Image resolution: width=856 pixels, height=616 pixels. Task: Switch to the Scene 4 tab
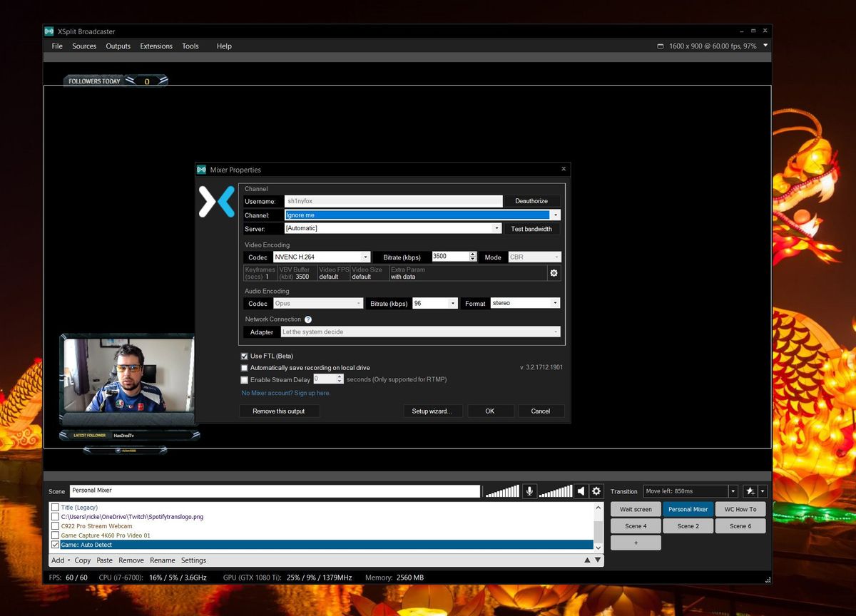tap(635, 525)
